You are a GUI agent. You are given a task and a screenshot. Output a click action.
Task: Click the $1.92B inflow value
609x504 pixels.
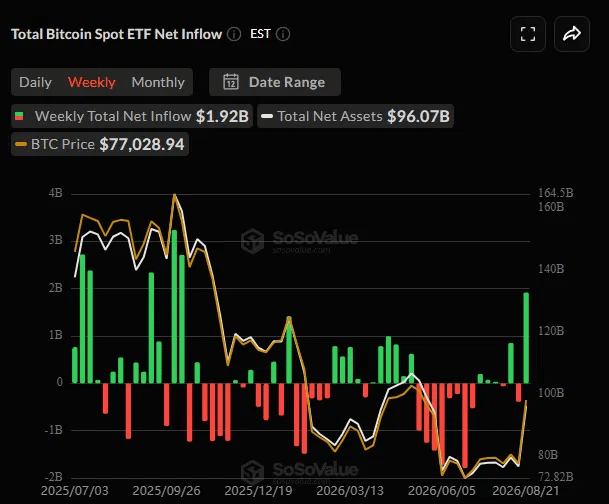[x=222, y=116]
